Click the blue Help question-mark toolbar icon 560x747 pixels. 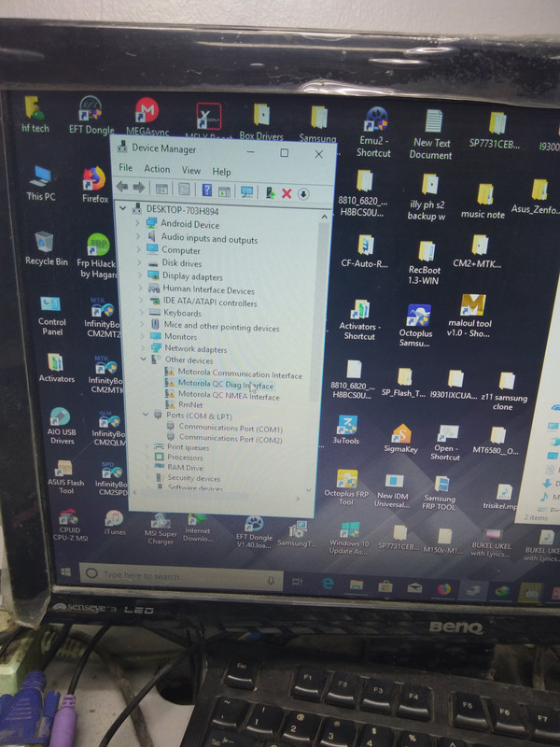click(x=206, y=190)
